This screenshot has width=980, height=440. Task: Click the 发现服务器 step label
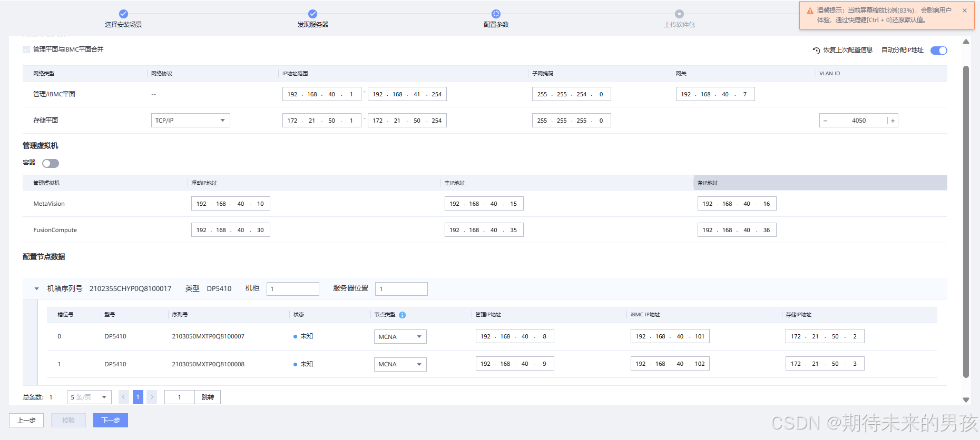point(312,25)
